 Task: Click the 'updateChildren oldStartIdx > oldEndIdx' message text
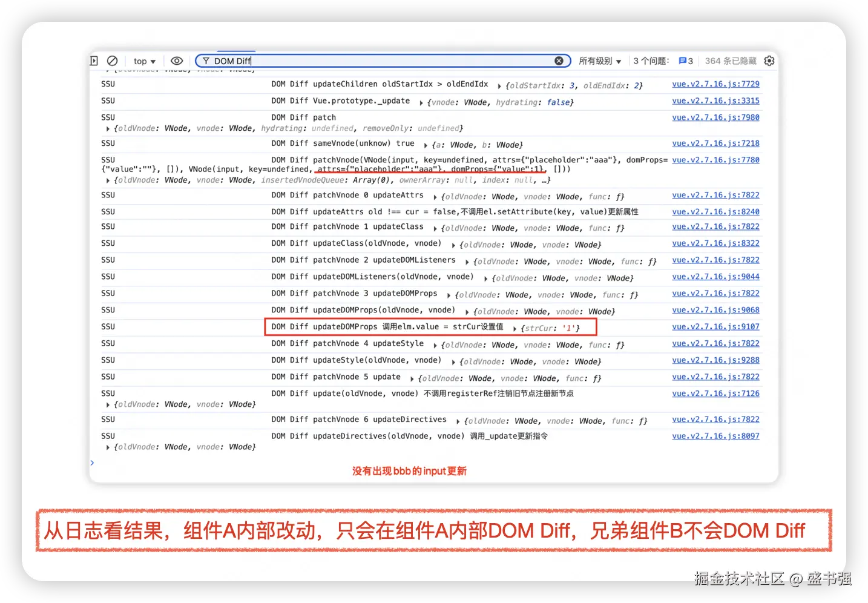[x=401, y=84]
